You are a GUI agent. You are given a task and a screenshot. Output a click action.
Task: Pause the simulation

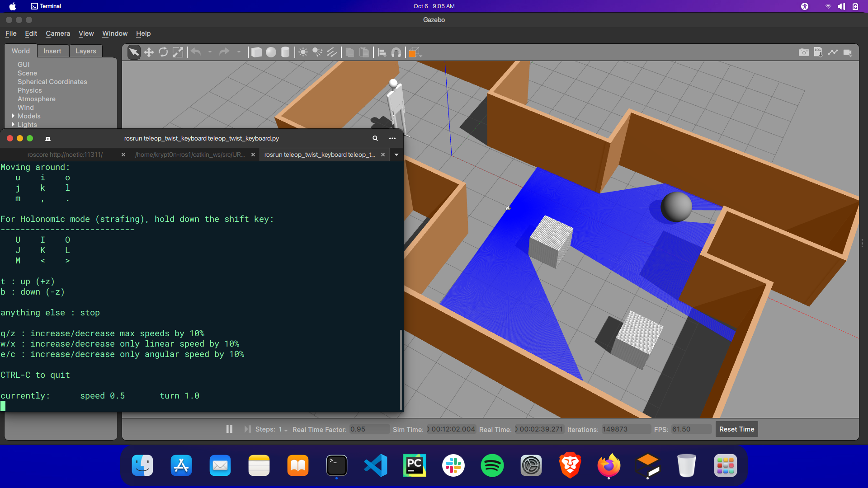point(229,429)
